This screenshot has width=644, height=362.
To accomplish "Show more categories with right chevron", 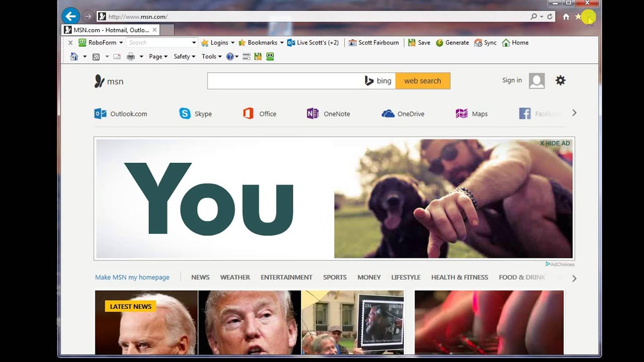I will tap(574, 278).
